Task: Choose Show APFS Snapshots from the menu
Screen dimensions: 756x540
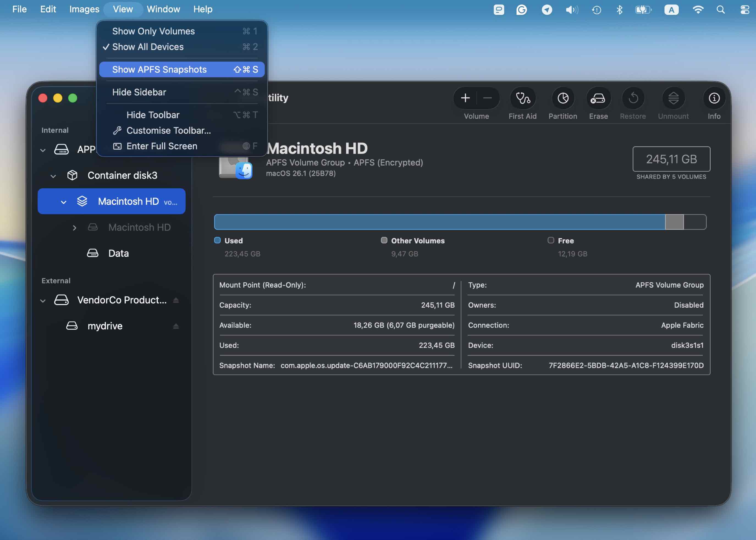Action: pos(159,70)
